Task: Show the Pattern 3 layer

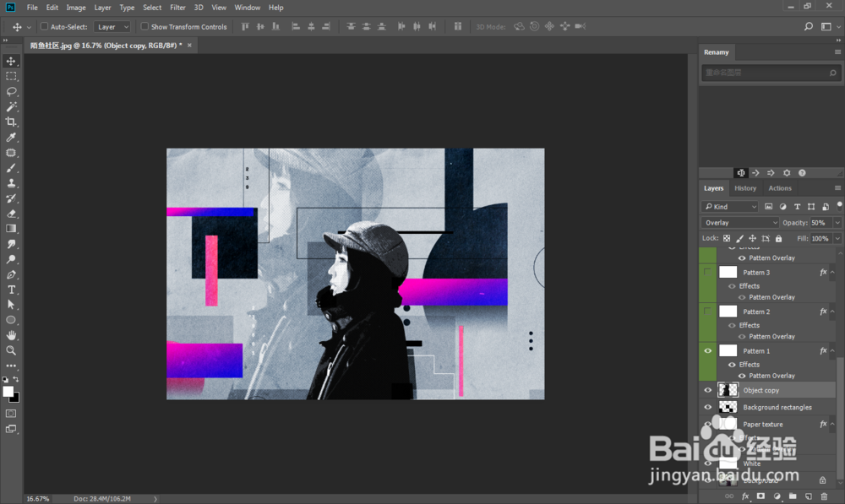Action: [707, 272]
